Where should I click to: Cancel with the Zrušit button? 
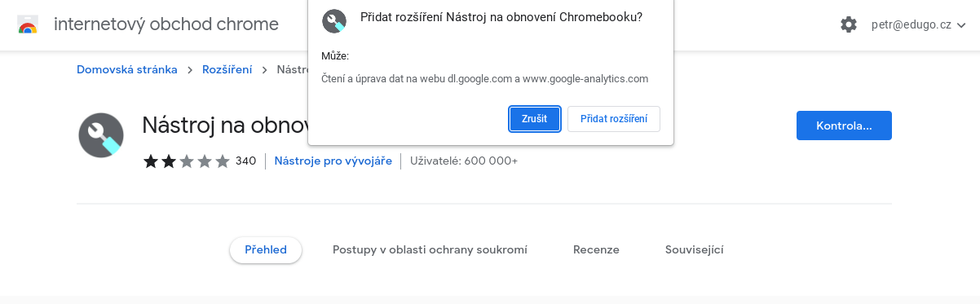[x=535, y=118]
